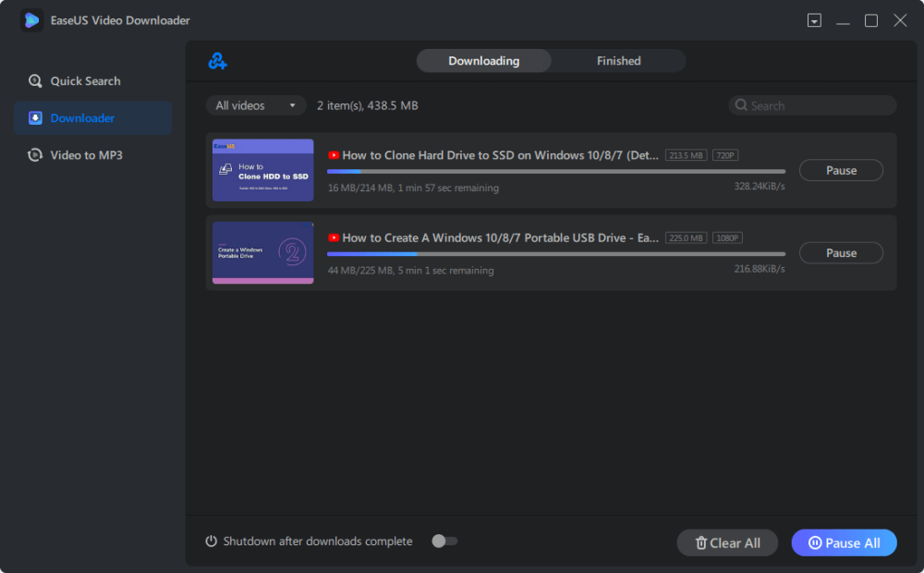Open the Video to MP3 converter
Image resolution: width=924 pixels, height=573 pixels.
coord(86,155)
